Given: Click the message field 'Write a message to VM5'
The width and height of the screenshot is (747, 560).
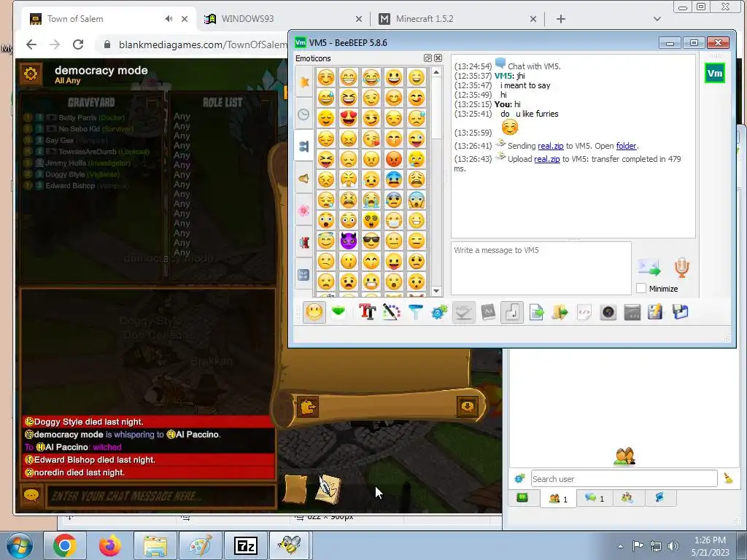Looking at the screenshot, I should (541, 268).
